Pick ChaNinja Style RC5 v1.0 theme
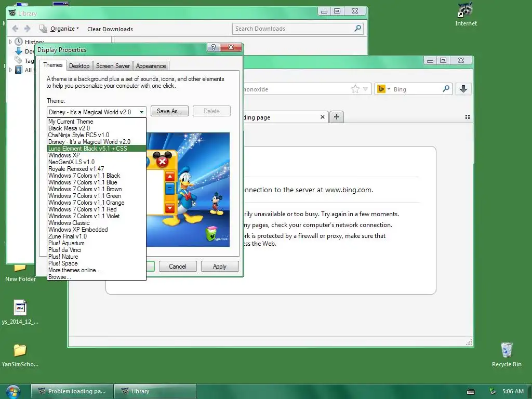The height and width of the screenshot is (399, 532). 96,135
